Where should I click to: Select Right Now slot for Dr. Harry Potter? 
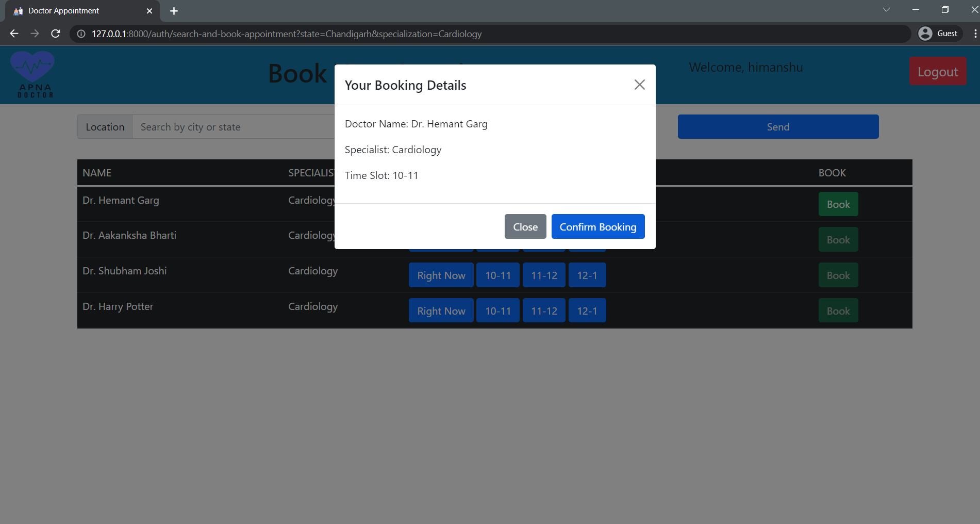coord(441,311)
